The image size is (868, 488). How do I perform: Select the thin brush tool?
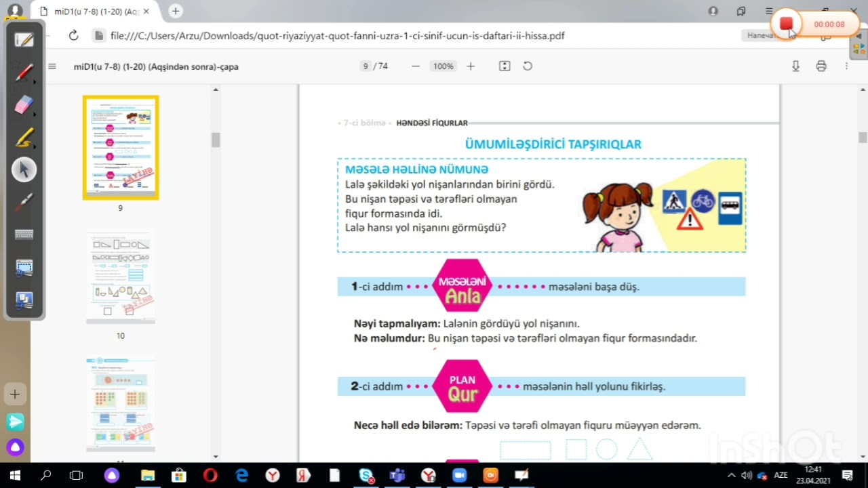pyautogui.click(x=24, y=202)
